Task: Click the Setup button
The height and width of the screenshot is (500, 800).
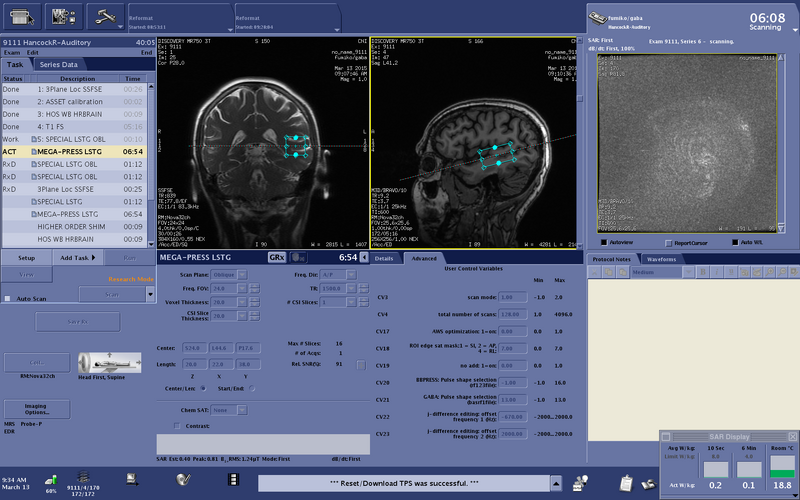Action: [x=27, y=258]
